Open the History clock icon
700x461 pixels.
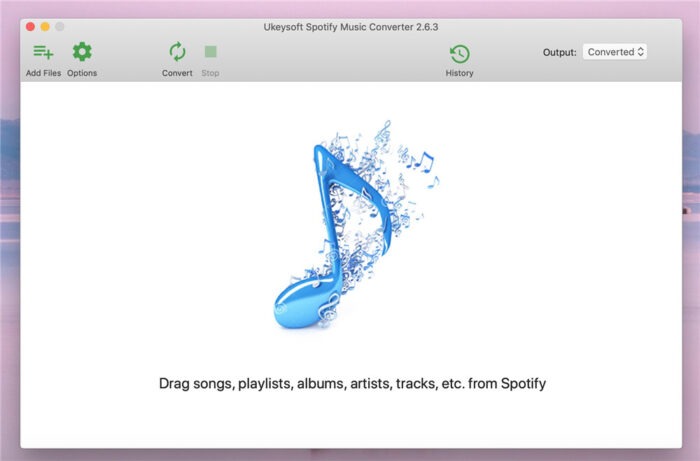pyautogui.click(x=459, y=54)
